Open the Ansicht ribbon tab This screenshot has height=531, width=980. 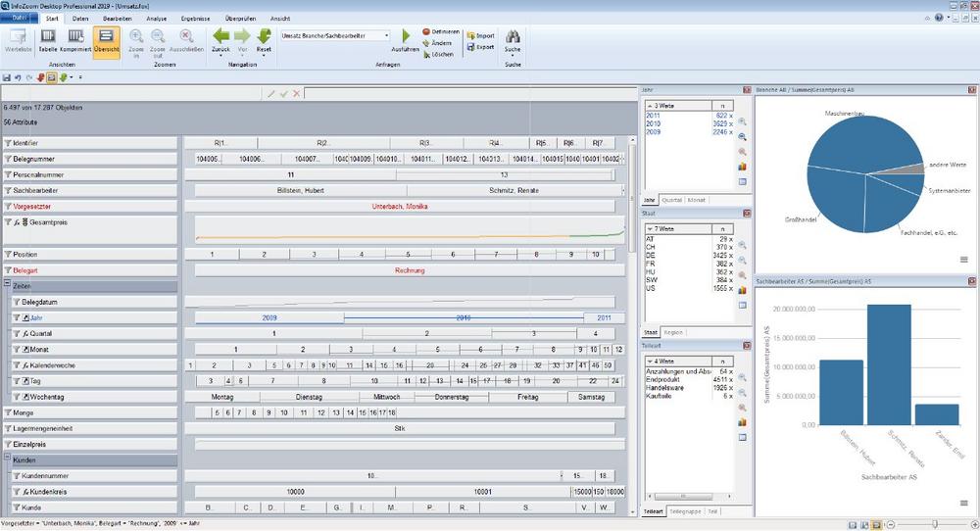[280, 19]
